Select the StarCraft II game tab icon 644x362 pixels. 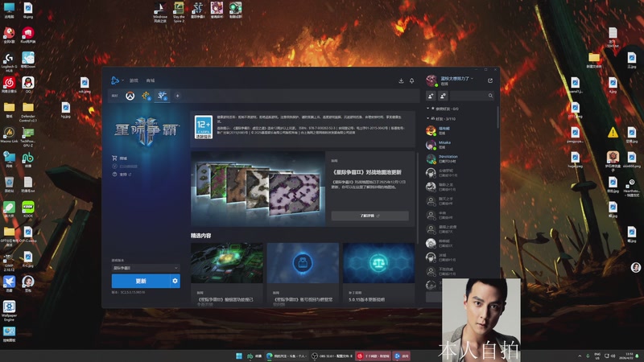[x=163, y=96]
